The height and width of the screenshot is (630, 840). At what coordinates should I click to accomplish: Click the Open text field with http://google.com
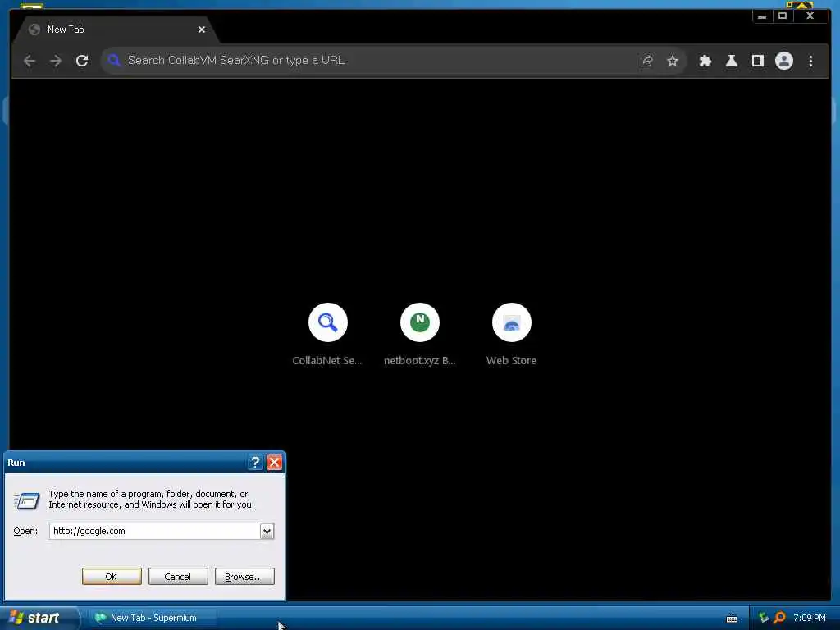click(155, 531)
